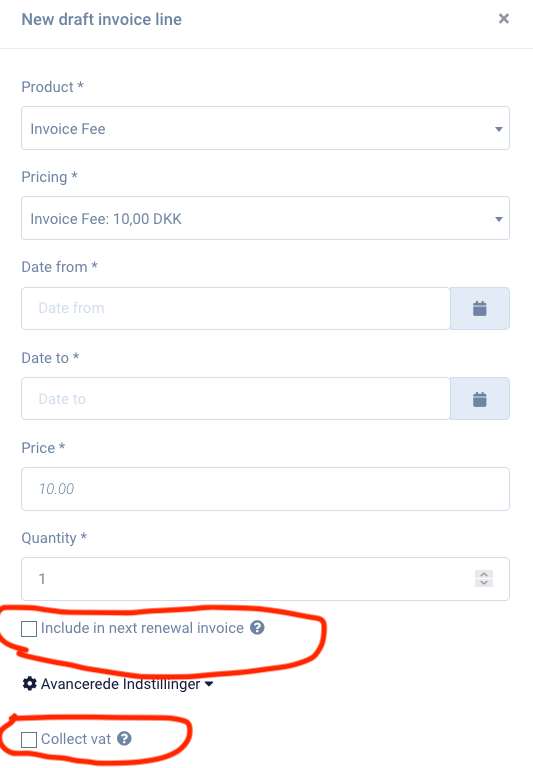Click into the Price field
533x768 pixels.
point(266,489)
